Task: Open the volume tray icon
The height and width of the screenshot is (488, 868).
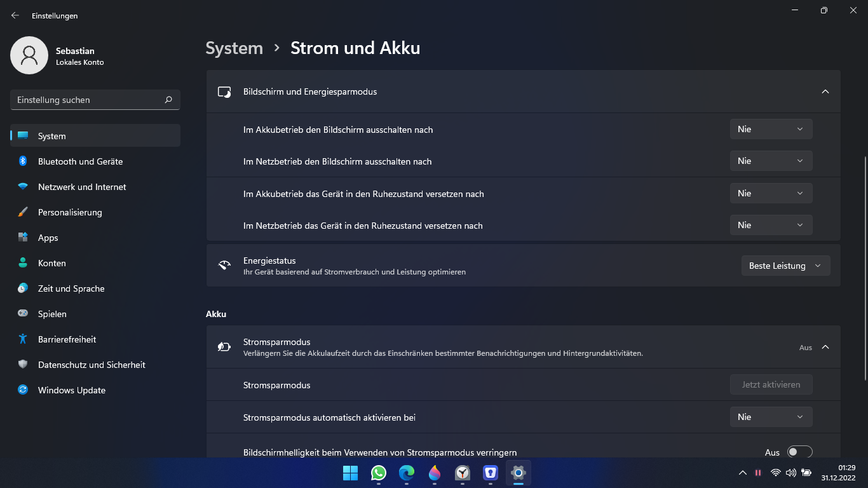Action: tap(790, 473)
